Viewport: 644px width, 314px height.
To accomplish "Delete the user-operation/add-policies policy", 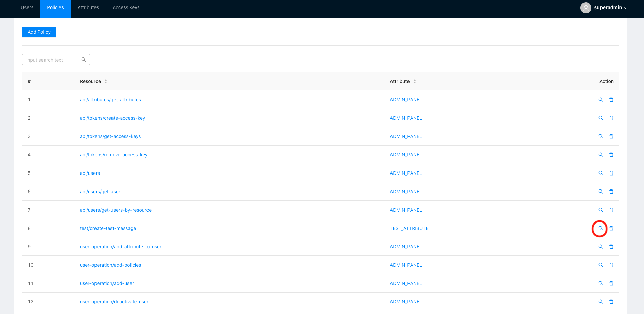I will [x=611, y=265].
